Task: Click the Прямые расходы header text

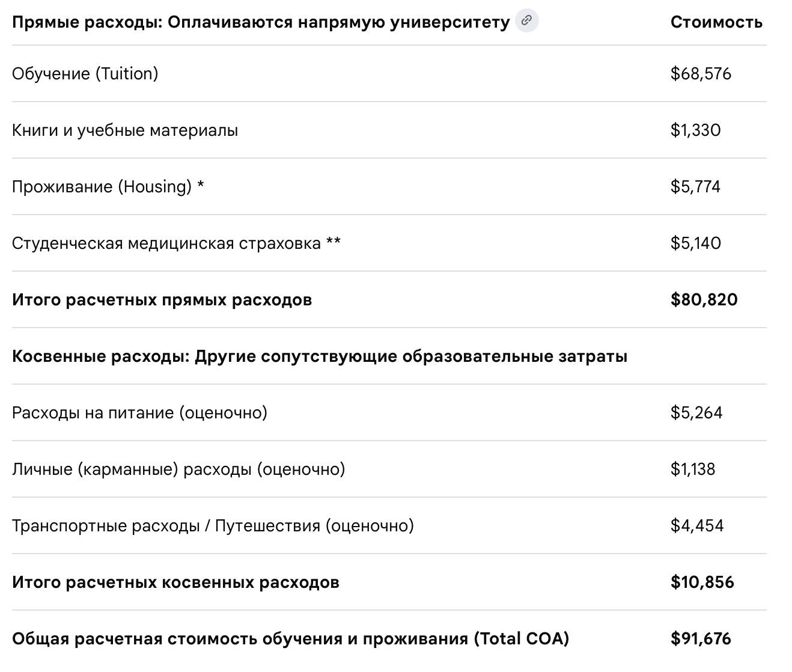Action: click(x=261, y=22)
